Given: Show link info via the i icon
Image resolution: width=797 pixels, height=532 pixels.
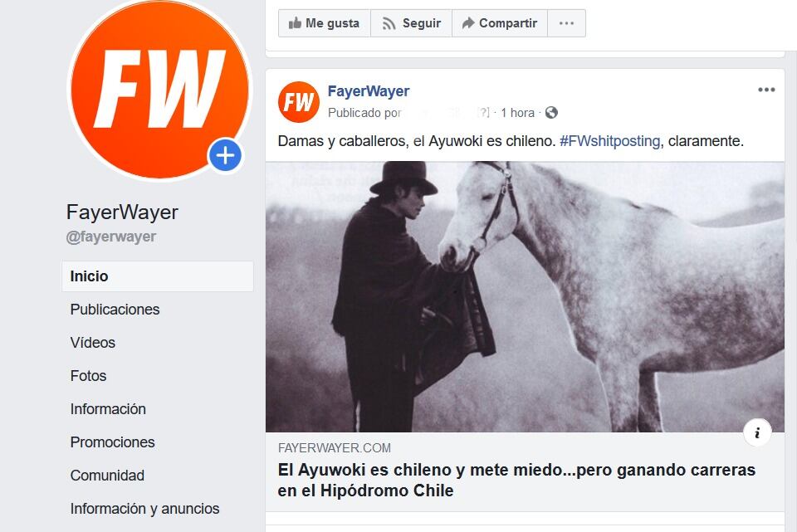Looking at the screenshot, I should 757,432.
